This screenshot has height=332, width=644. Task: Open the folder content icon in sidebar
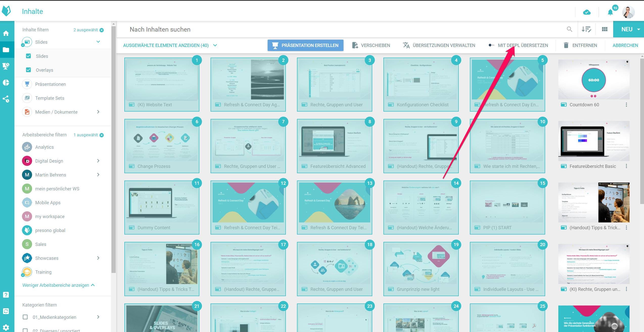click(x=6, y=50)
